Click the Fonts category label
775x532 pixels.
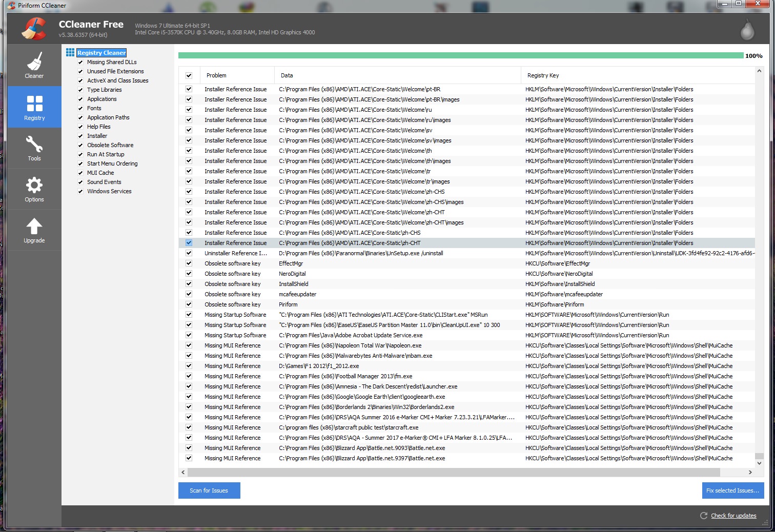[x=94, y=108]
